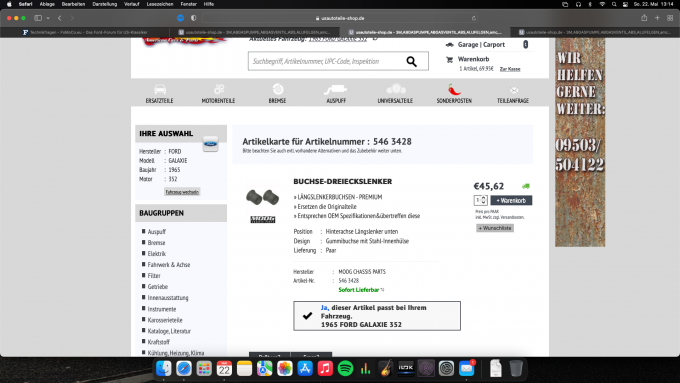
Task: Click the Fahrzeug wechseln button
Action: coord(182,192)
